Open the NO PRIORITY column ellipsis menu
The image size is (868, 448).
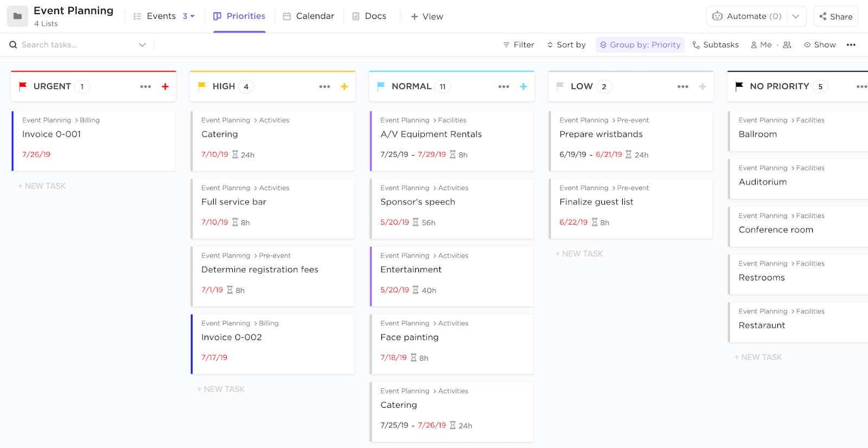coord(861,87)
